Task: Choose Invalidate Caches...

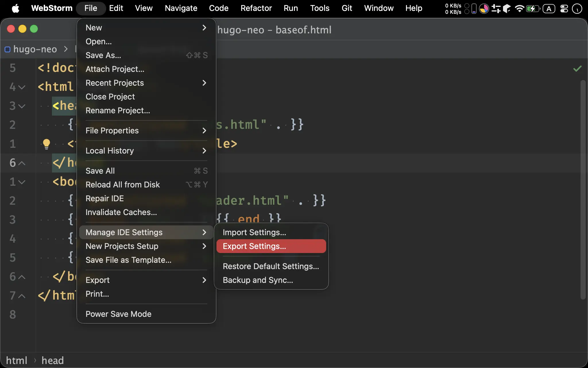Action: (x=146, y=212)
